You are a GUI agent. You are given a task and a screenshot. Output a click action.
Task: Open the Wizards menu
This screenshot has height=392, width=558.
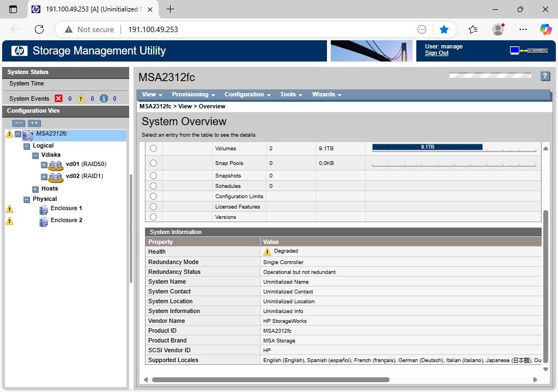pyautogui.click(x=327, y=94)
